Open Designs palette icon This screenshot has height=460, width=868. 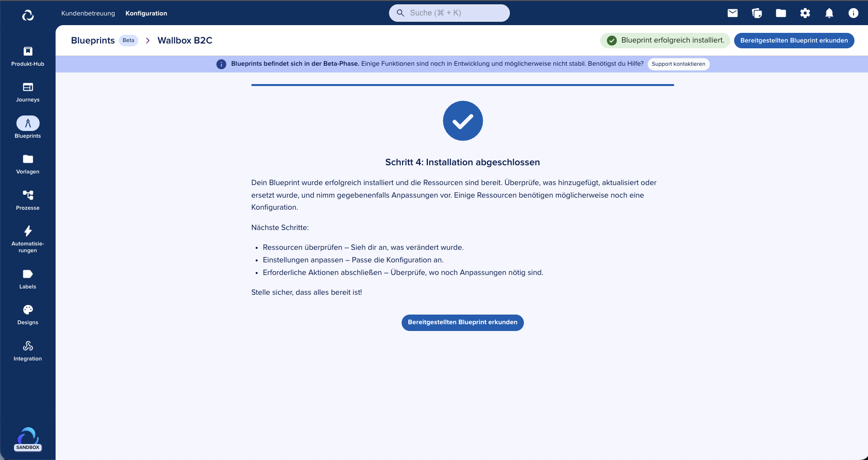tap(28, 310)
